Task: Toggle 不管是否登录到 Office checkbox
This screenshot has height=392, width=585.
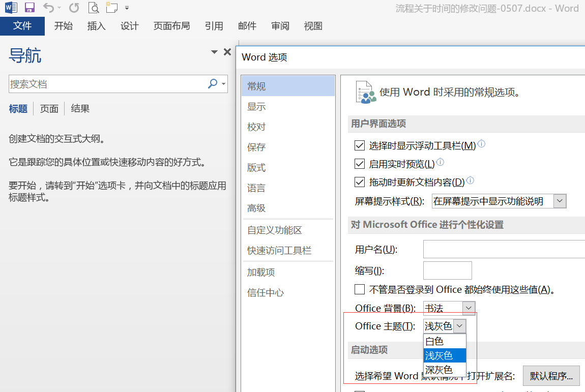Action: pos(360,289)
